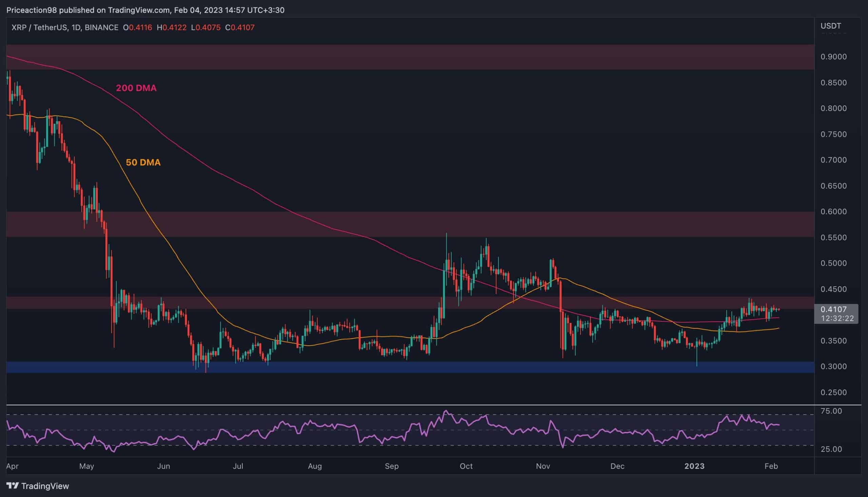
Task: Click the Jun label on time axis
Action: (163, 466)
